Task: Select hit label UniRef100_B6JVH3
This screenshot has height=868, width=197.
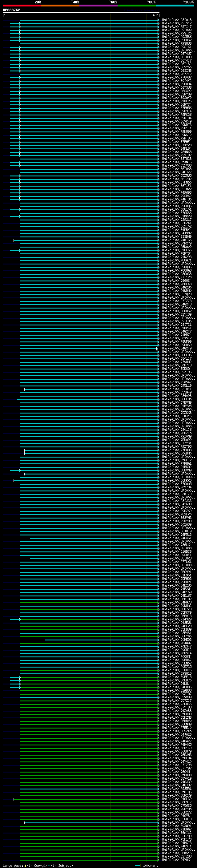Action: (x=177, y=518)
